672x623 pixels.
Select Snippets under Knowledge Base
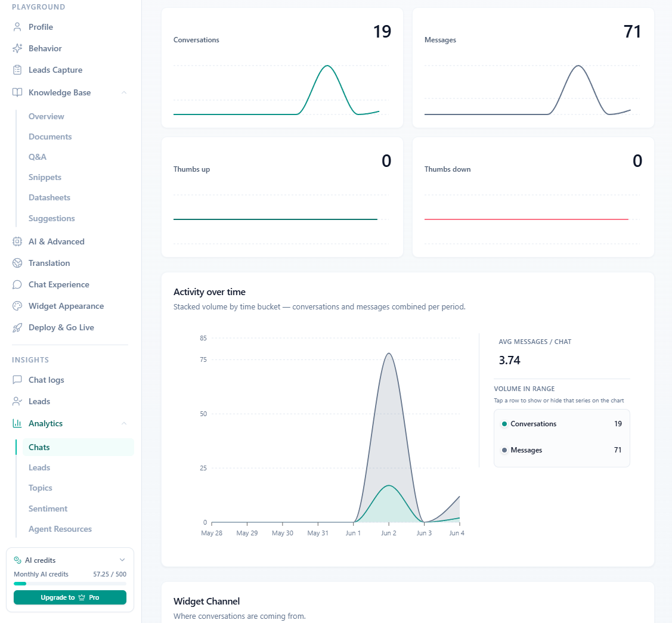[x=45, y=178]
